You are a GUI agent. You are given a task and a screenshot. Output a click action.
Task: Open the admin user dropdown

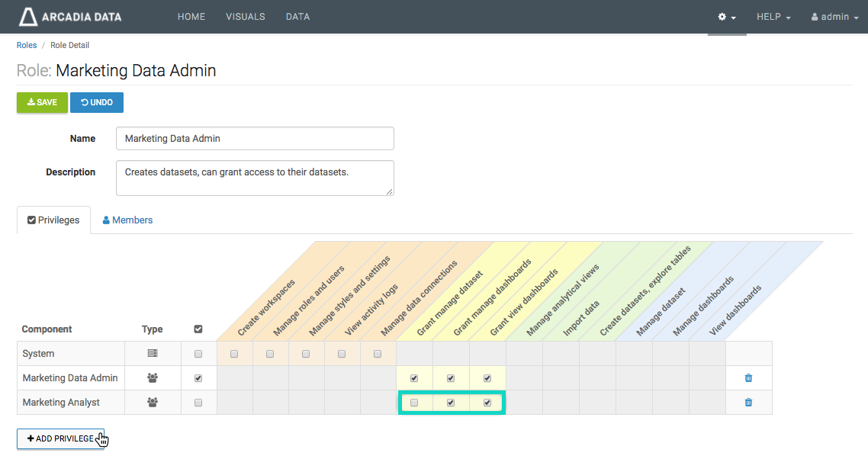click(834, 17)
